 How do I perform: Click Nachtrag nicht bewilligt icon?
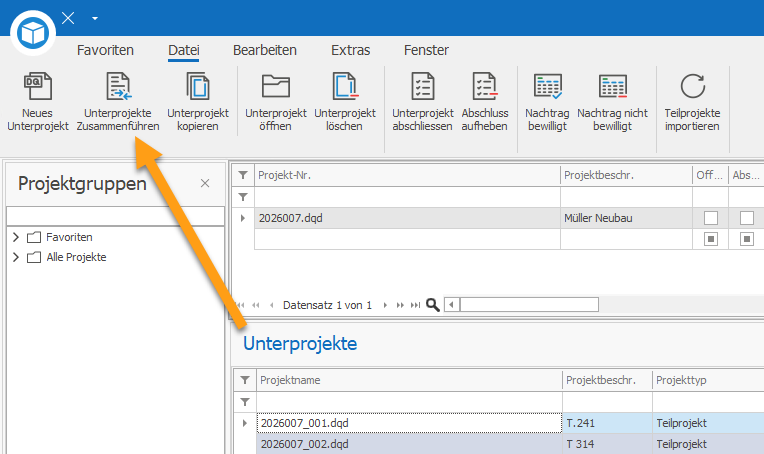coord(613,86)
